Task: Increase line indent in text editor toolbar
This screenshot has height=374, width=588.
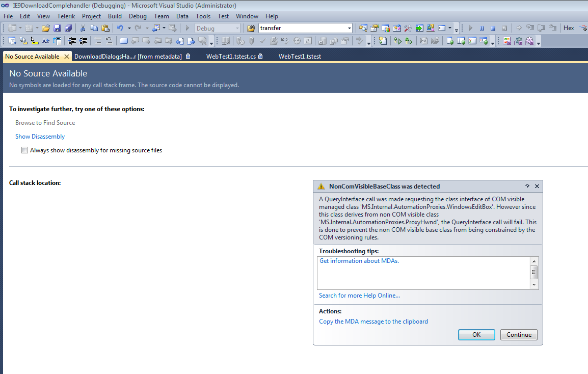Action: (83, 41)
